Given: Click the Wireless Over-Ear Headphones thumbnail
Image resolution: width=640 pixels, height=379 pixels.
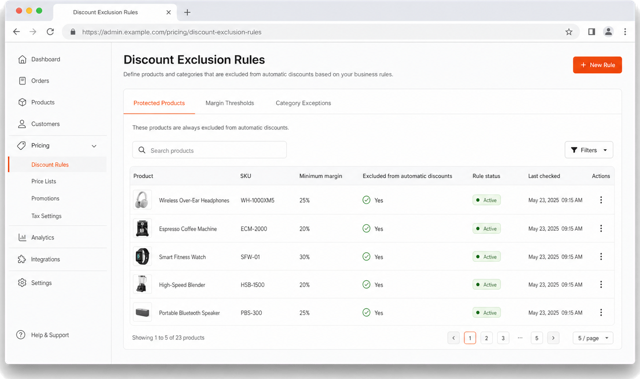Looking at the screenshot, I should [142, 200].
